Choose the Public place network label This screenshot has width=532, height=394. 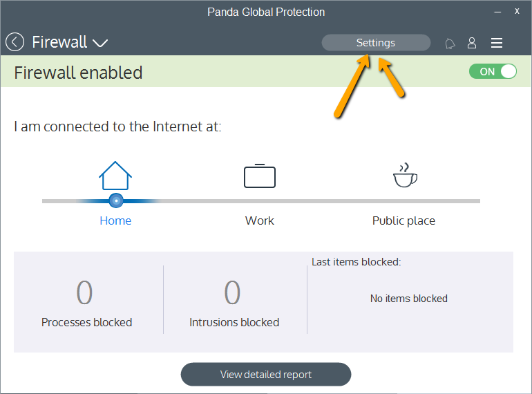point(403,221)
